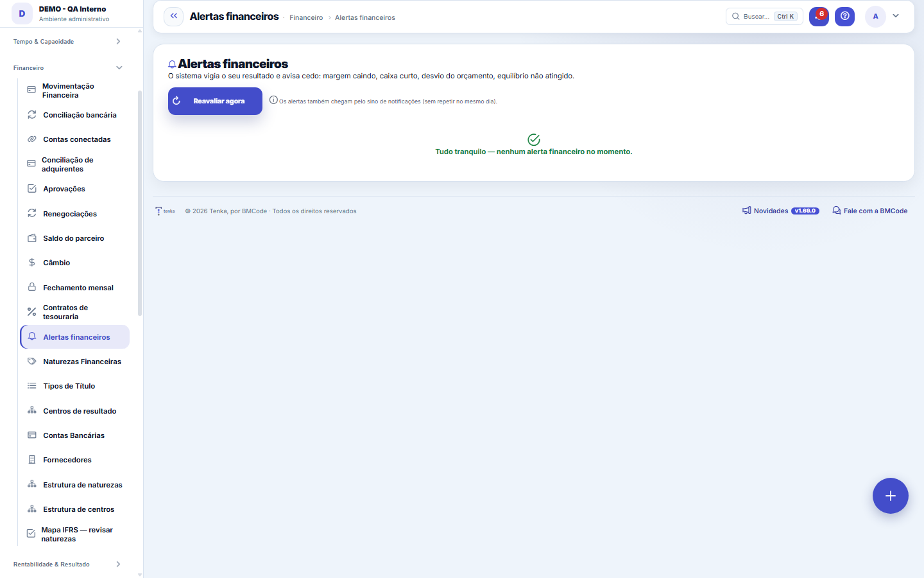This screenshot has height=578, width=924.
Task: Open Movimentação Financeira menu item
Action: pyautogui.click(x=74, y=91)
